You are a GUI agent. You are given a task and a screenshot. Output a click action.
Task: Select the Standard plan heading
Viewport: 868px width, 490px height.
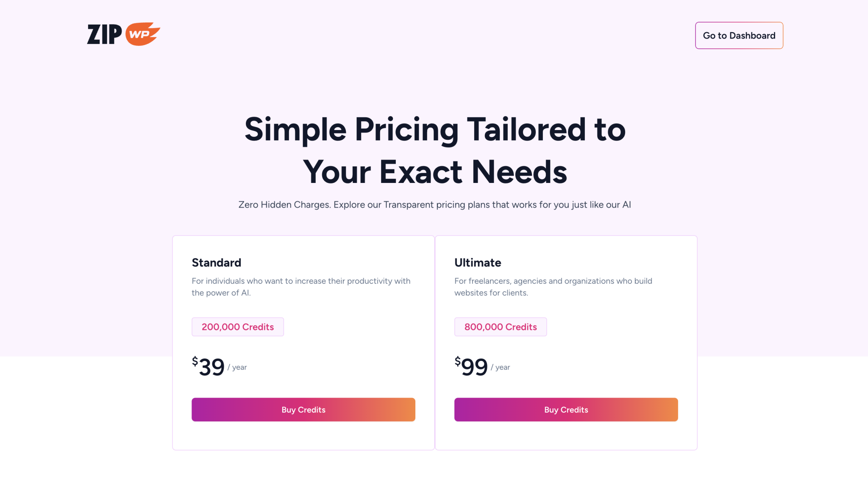(216, 263)
